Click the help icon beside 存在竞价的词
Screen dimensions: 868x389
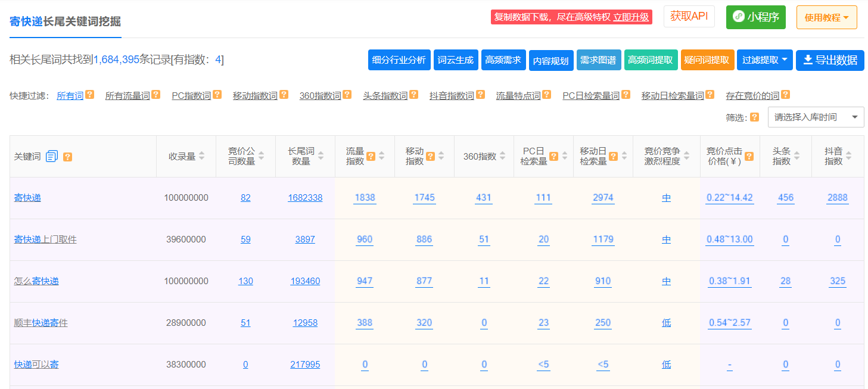tap(786, 95)
